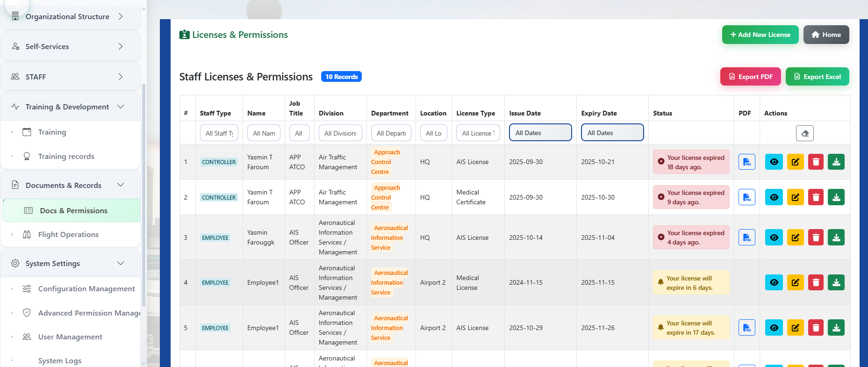Edit row 3 license with pencil icon
The height and width of the screenshot is (367, 868).
point(795,237)
